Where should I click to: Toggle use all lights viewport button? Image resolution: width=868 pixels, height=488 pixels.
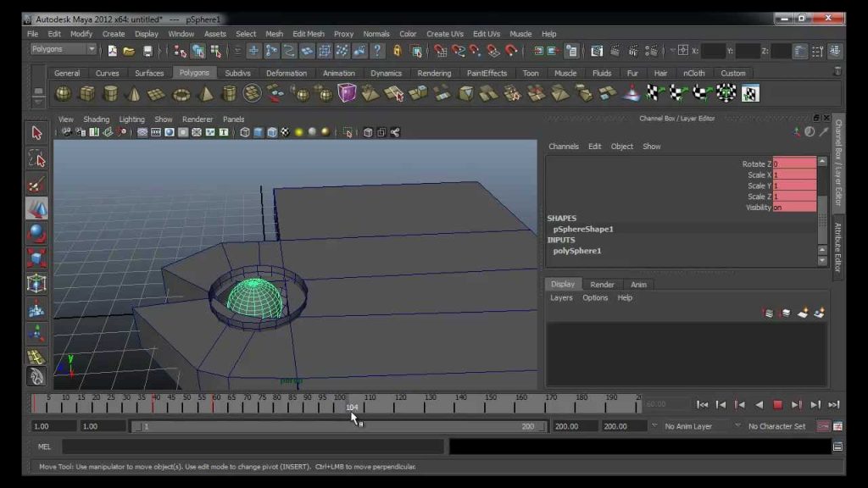[299, 132]
